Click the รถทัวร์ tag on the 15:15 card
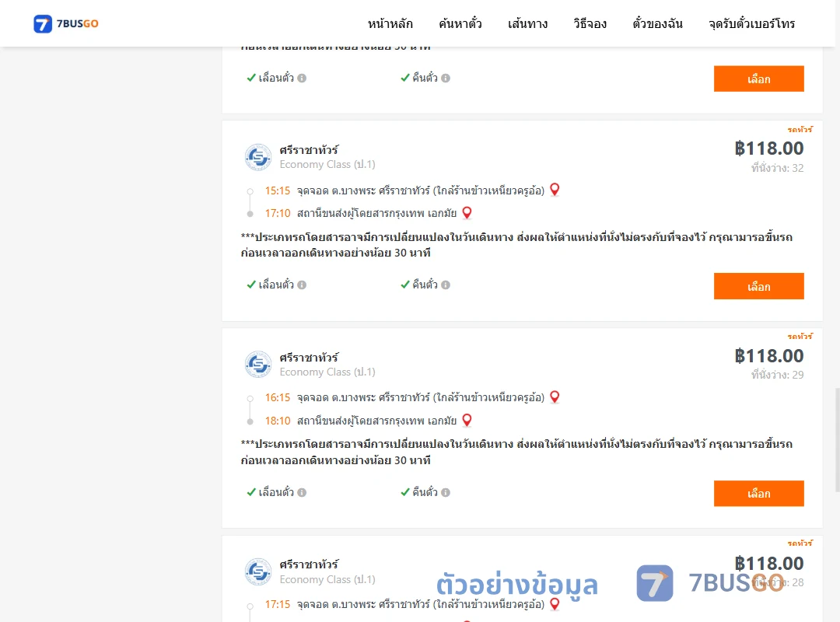Image resolution: width=840 pixels, height=622 pixels. click(x=800, y=129)
